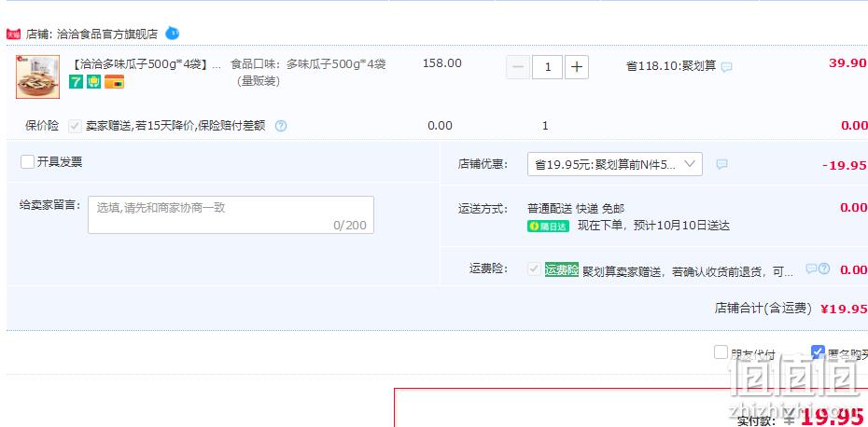Click comment icon beside store discount dropdown
This screenshot has height=427, width=868.
pyautogui.click(x=721, y=164)
